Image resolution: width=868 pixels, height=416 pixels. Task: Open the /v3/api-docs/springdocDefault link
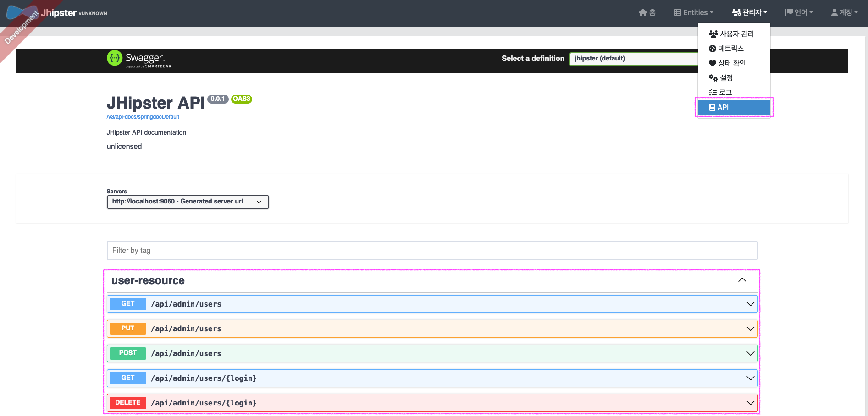[x=143, y=117]
